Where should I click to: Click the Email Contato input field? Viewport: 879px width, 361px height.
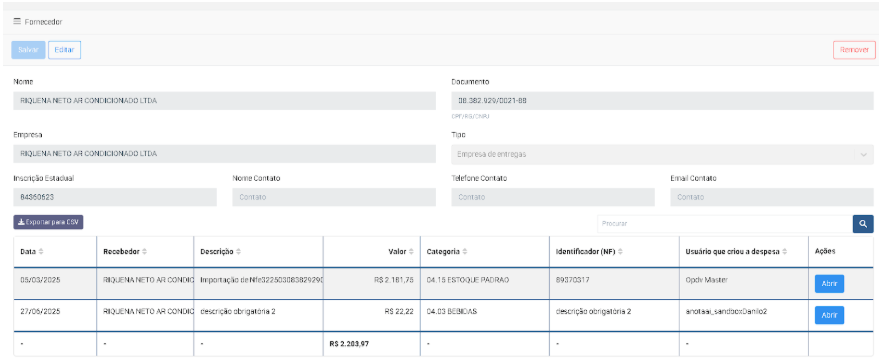tap(772, 197)
